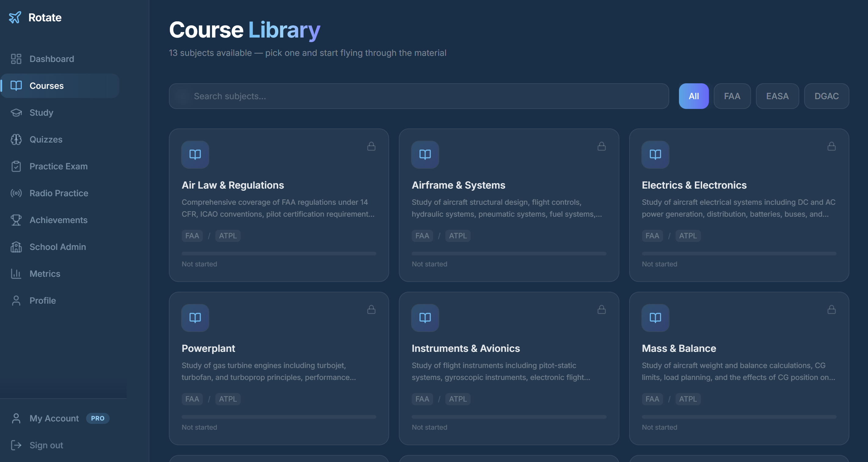Viewport: 868px width, 462px height.
Task: Click the Study graduation cap icon
Action: (x=16, y=113)
